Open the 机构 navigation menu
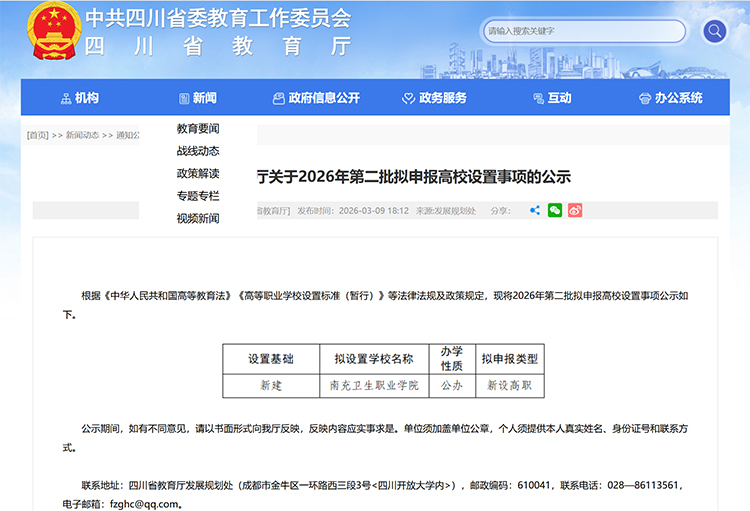This screenshot has width=750, height=511. [x=79, y=98]
